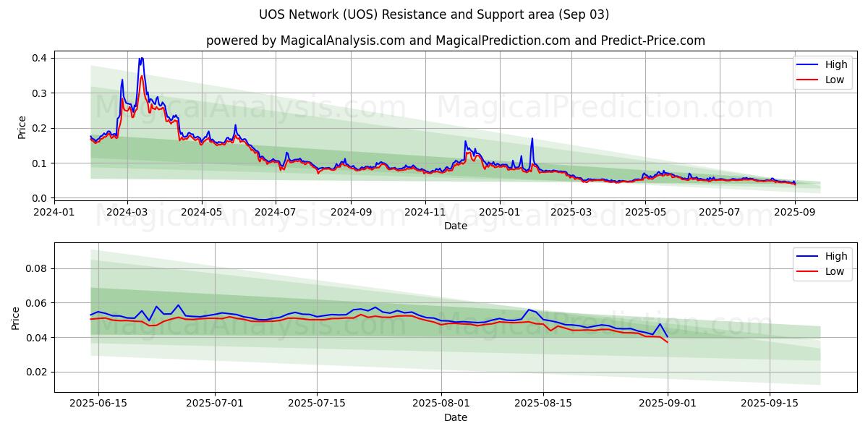
Task: Click the bottom chart x-axis label '2025-07-01'
Action: coord(216,404)
